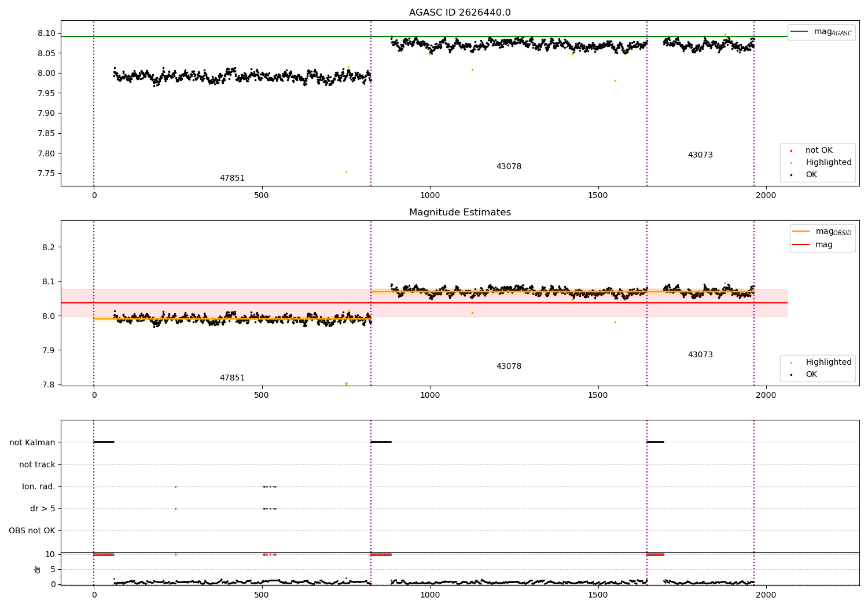This screenshot has width=868, height=608.
Task: Select the 'not OK' legend entry
Action: 819,151
